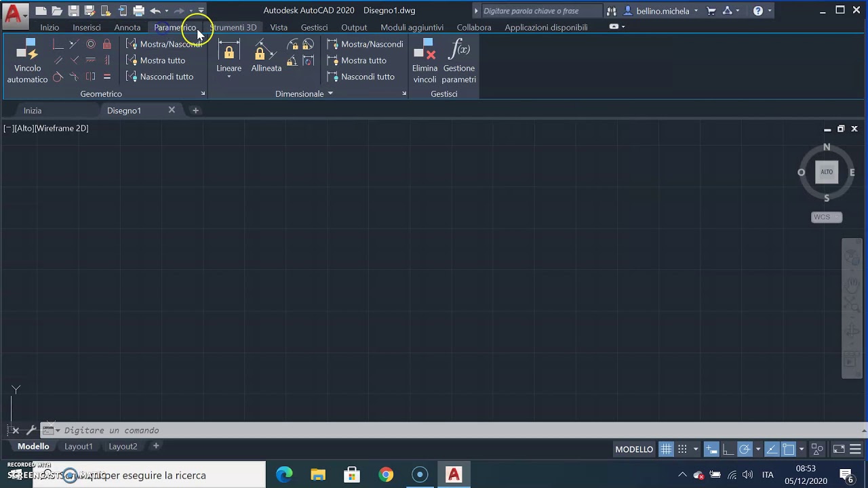Switch to the Annota ribbon tab
This screenshot has height=488, width=868.
pyautogui.click(x=127, y=27)
